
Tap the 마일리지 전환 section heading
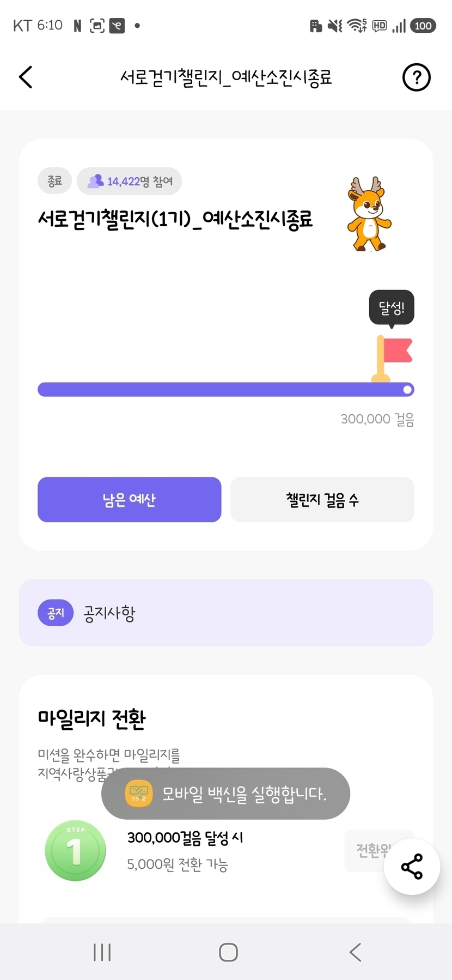pyautogui.click(x=91, y=719)
